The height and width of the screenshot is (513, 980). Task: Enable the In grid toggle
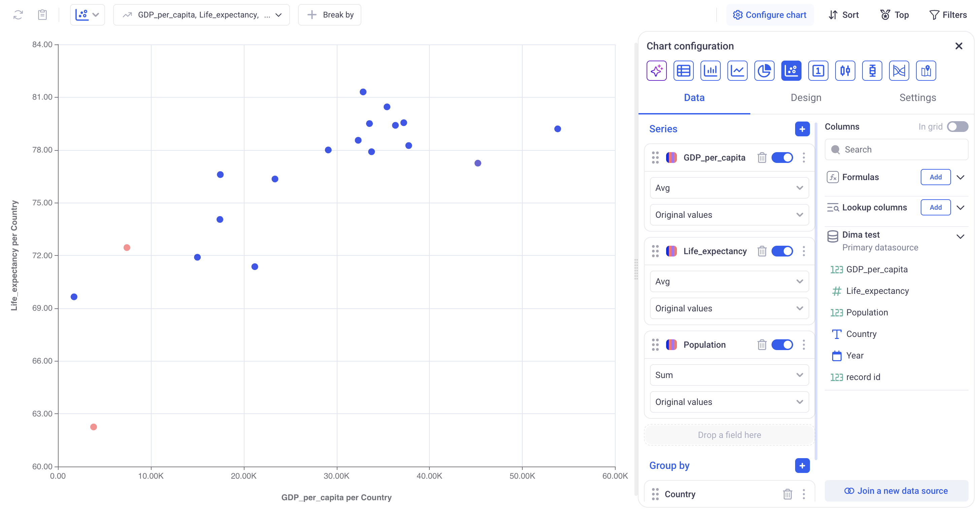tap(957, 127)
